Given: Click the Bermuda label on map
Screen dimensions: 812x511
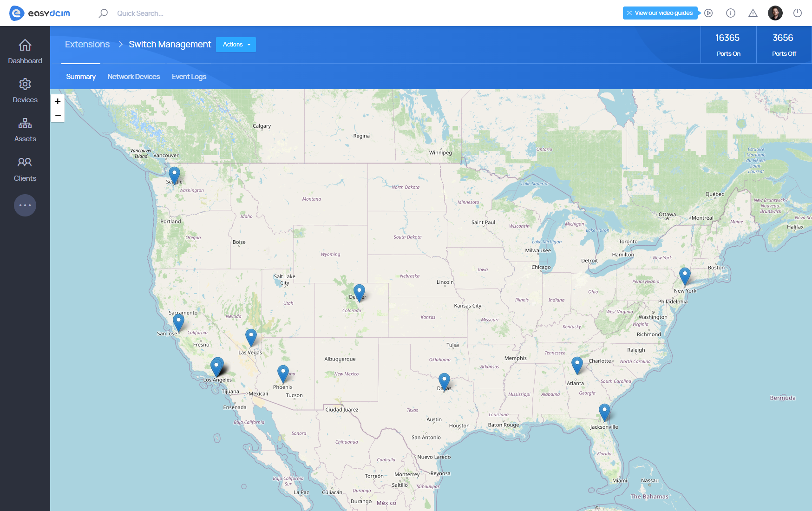Looking at the screenshot, I should coord(783,398).
